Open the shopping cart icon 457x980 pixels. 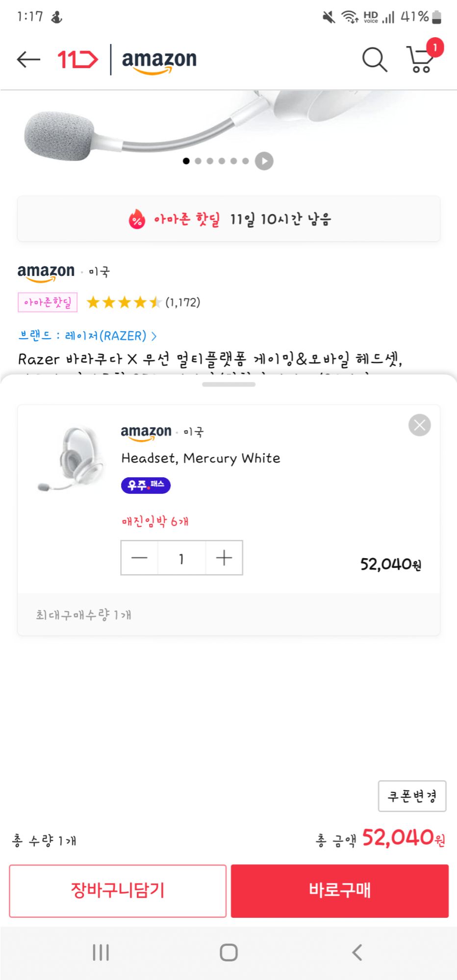point(421,60)
